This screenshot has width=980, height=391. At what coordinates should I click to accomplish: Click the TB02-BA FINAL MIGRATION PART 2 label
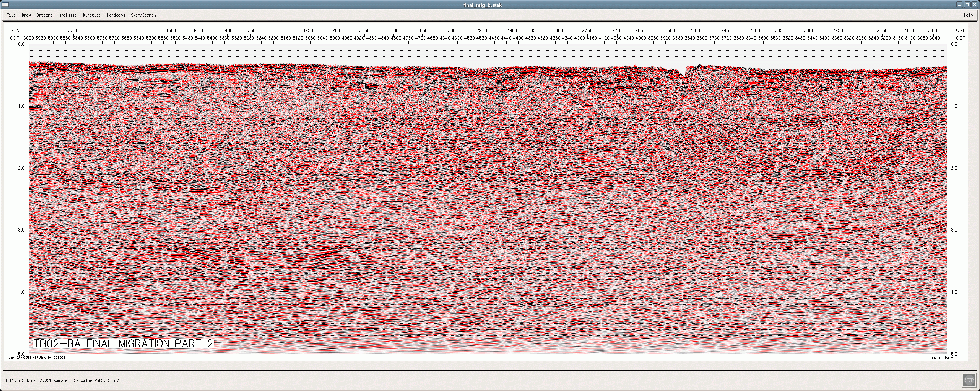(123, 343)
